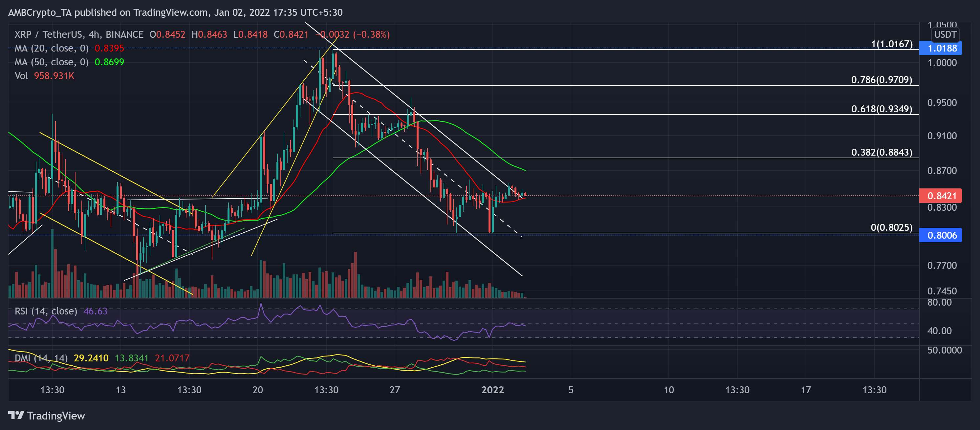Click the 2022 date label on time axis
The width and height of the screenshot is (980, 430).
tap(493, 390)
